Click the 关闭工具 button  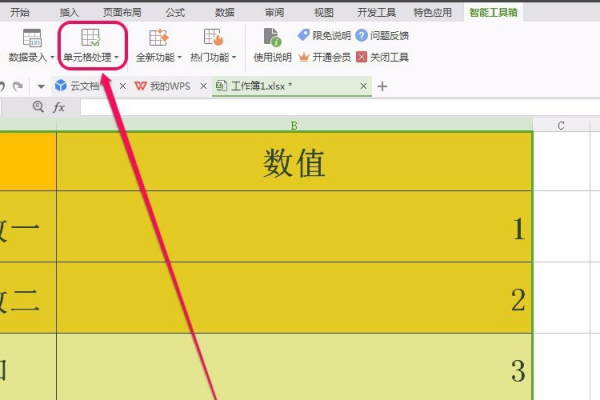point(382,57)
